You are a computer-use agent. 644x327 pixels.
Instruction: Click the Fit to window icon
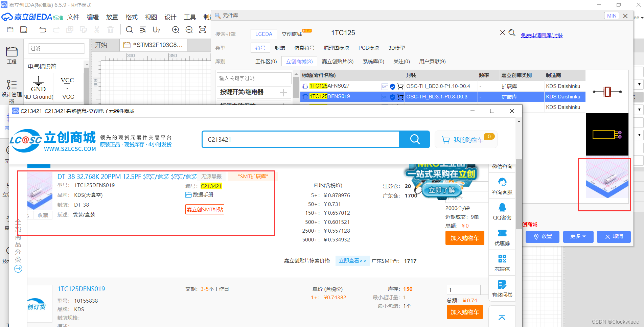click(x=203, y=30)
